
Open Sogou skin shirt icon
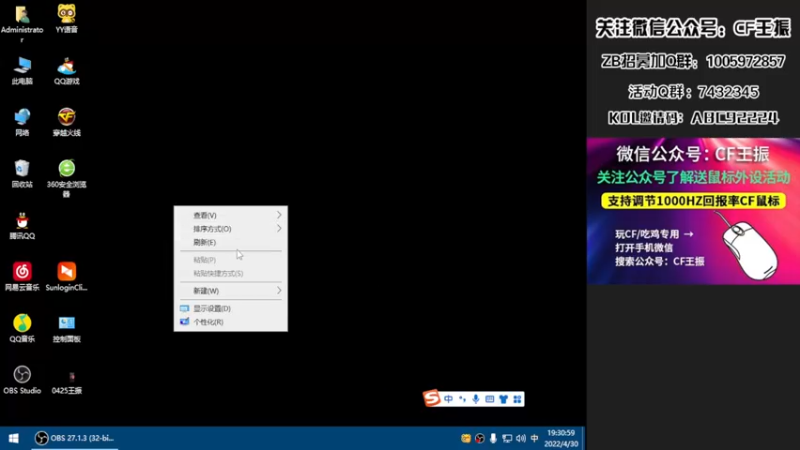504,399
